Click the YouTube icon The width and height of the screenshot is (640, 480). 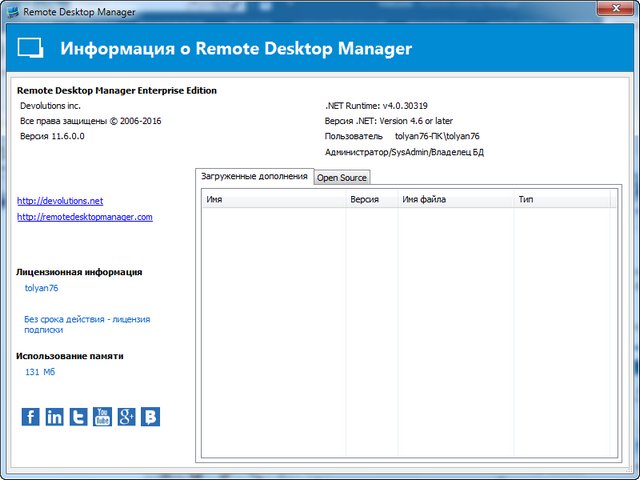click(102, 417)
